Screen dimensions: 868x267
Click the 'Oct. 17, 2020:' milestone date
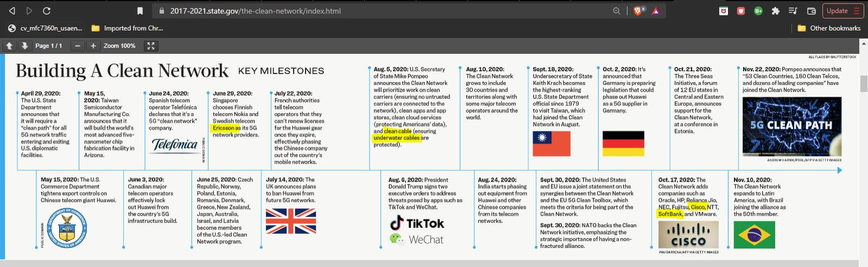click(676, 179)
